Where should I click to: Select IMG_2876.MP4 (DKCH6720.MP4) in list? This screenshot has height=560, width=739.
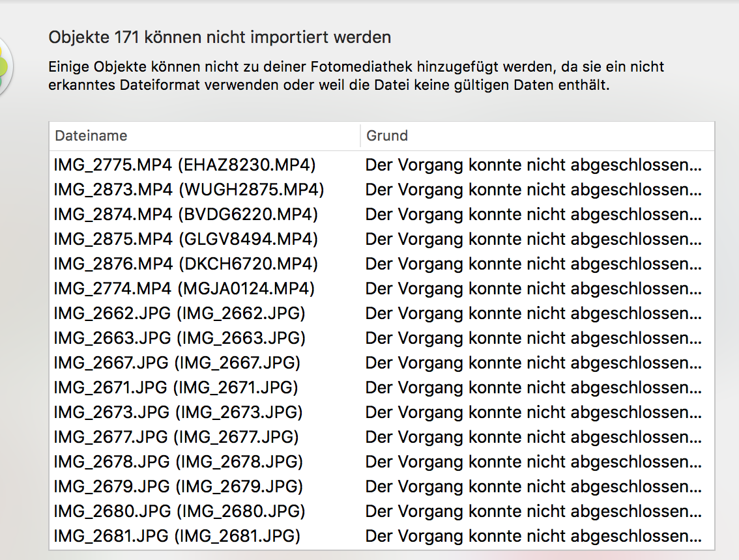click(186, 264)
